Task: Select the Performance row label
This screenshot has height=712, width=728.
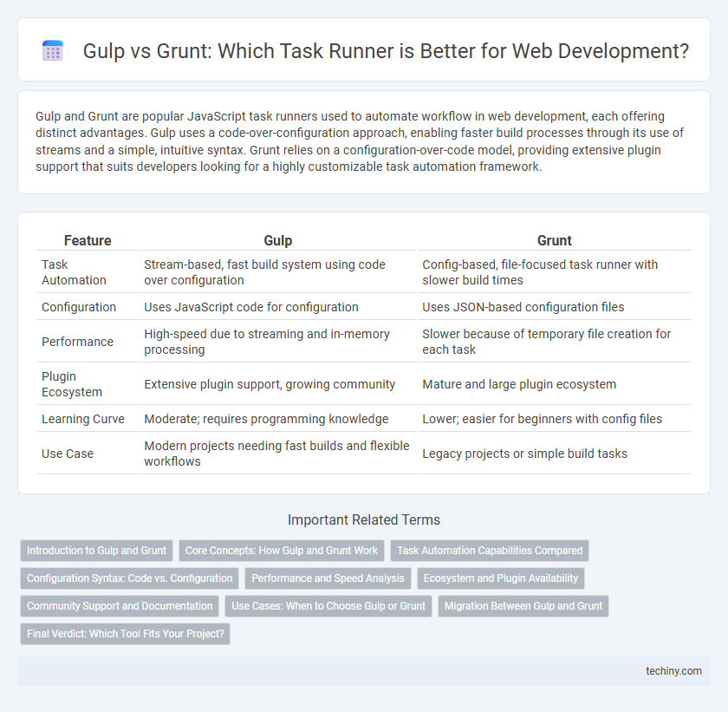Action: (x=77, y=342)
